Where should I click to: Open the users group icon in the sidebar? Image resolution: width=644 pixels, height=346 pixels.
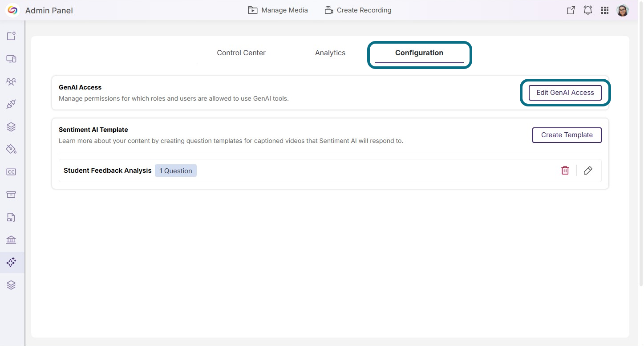pos(11,81)
